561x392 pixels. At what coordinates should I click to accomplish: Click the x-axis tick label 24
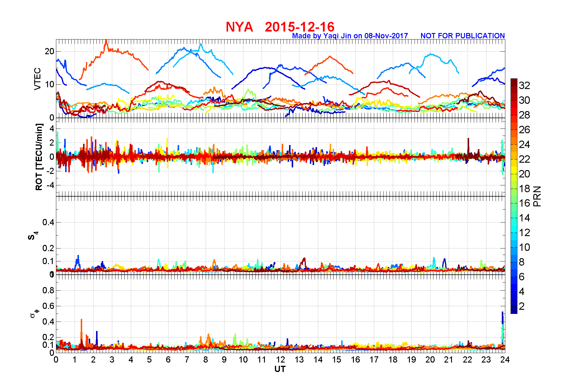point(505,360)
